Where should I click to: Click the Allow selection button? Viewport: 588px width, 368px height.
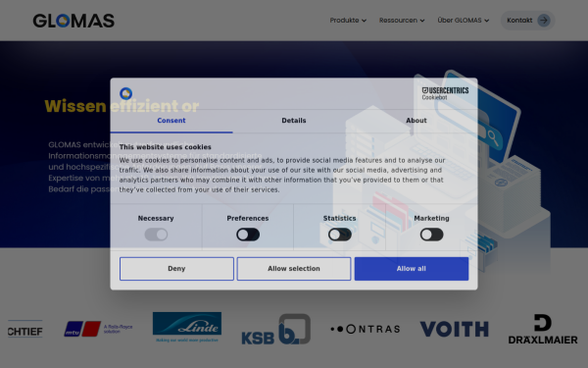click(294, 269)
